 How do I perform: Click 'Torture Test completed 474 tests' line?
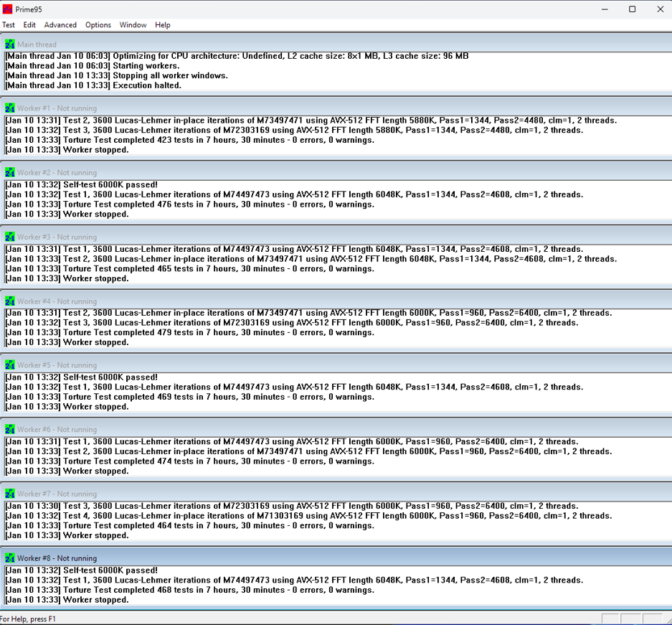[x=189, y=461]
